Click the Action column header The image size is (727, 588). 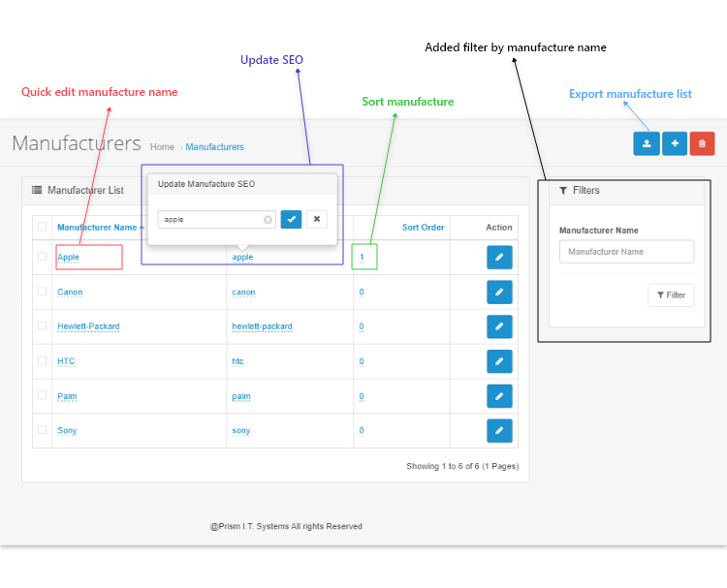click(x=499, y=228)
